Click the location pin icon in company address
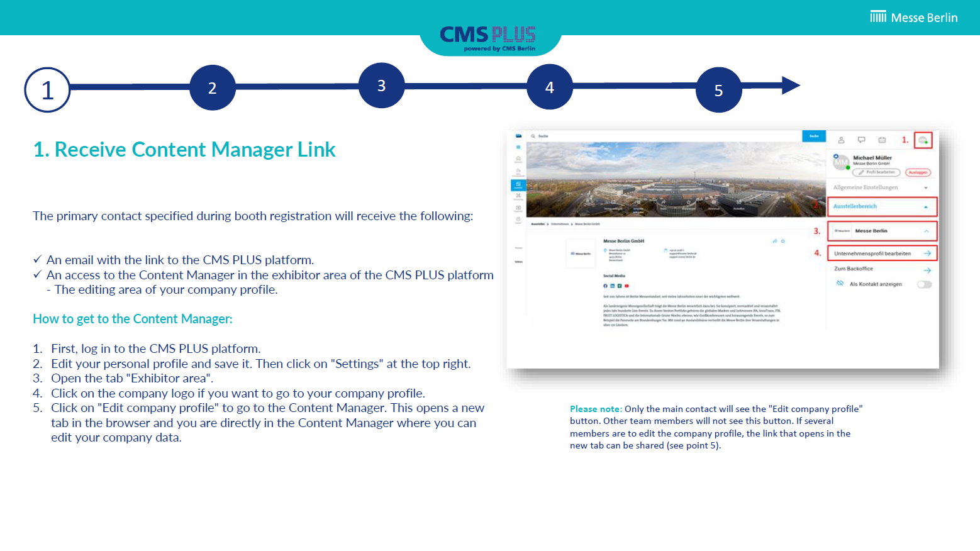 pyautogui.click(x=605, y=250)
